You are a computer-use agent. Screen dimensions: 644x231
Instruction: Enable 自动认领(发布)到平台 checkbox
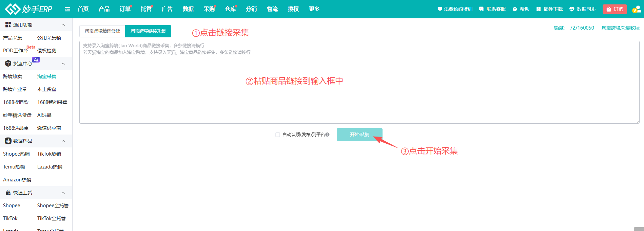[x=278, y=135]
